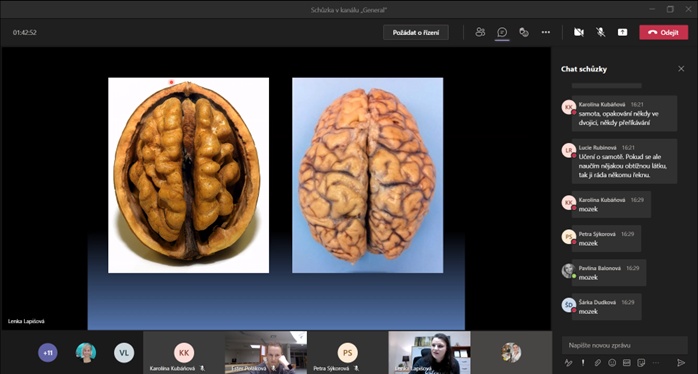Click Pavlína Balonová's photo avatar in chat

point(568,271)
